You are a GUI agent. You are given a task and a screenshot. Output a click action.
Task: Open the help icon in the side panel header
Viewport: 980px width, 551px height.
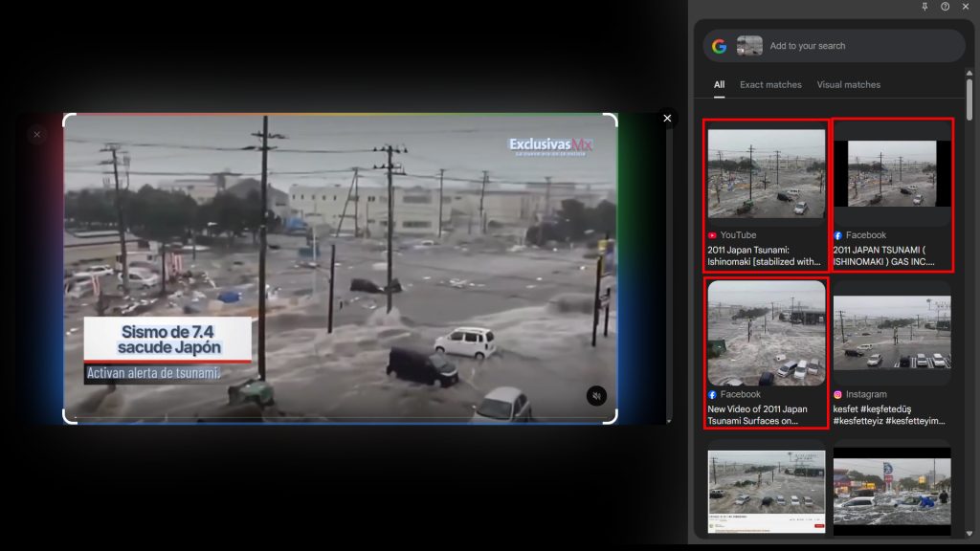click(945, 7)
